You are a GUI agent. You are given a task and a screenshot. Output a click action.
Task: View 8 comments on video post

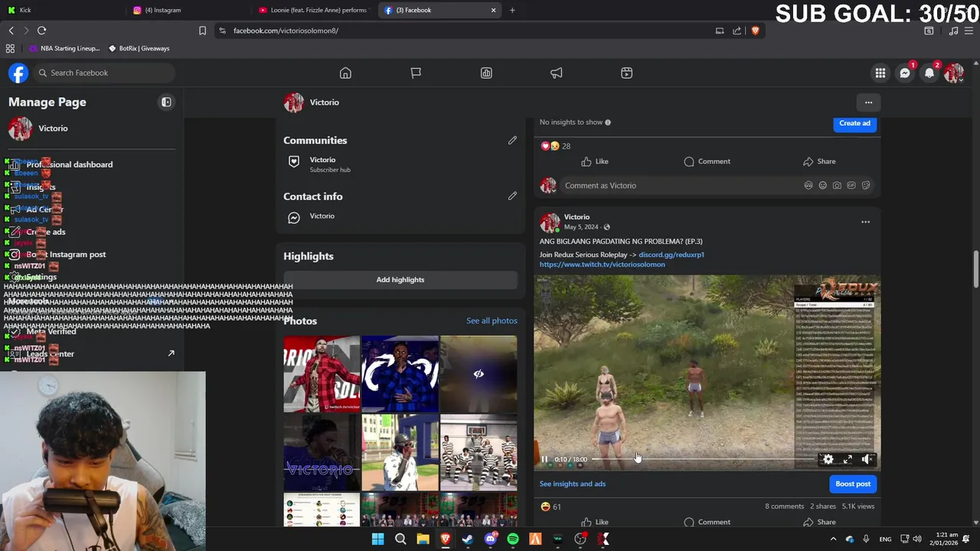785,507
